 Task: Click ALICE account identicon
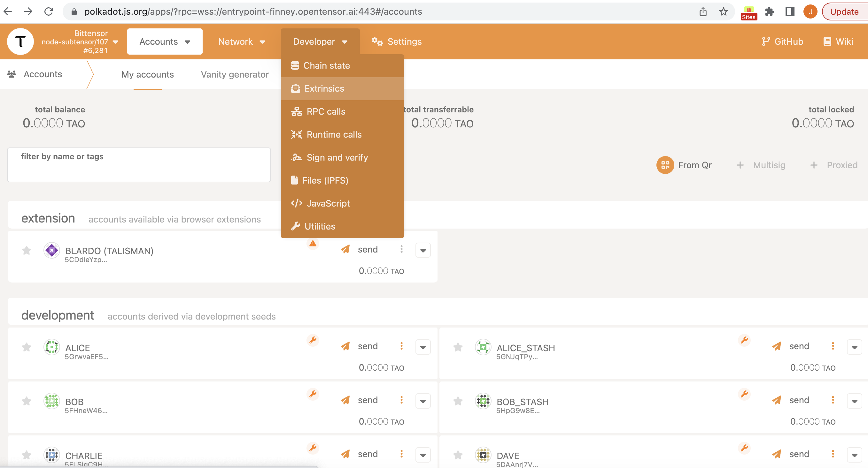pyautogui.click(x=51, y=347)
